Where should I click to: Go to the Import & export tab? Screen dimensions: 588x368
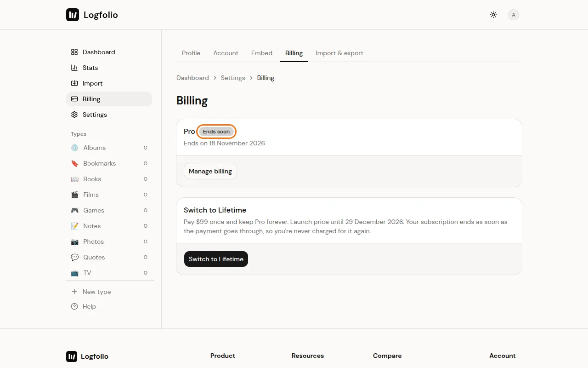(339, 53)
